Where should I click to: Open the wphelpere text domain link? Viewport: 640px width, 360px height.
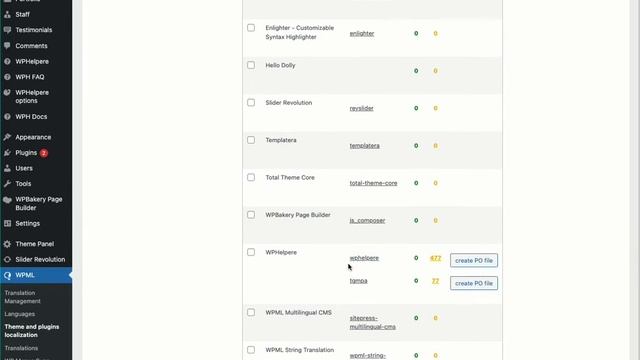[x=364, y=258]
